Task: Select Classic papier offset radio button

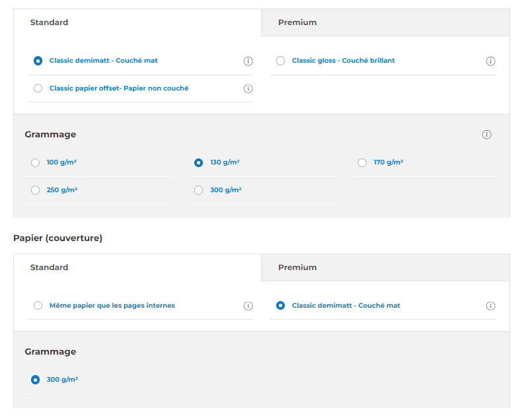Action: [38, 88]
